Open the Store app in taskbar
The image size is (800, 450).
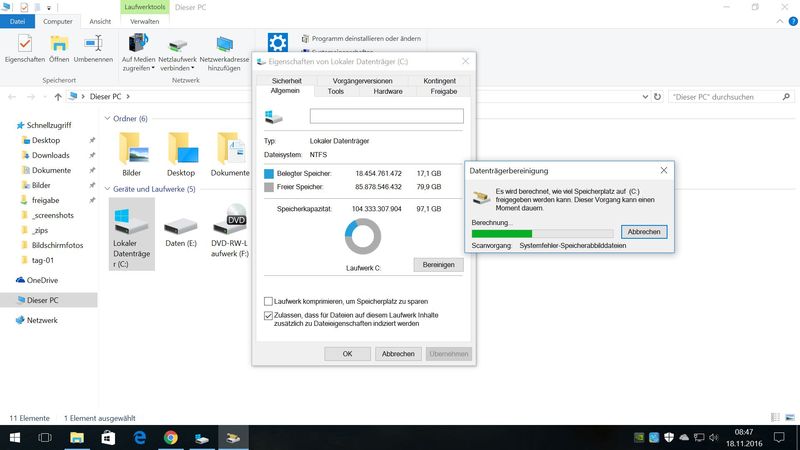pos(108,438)
